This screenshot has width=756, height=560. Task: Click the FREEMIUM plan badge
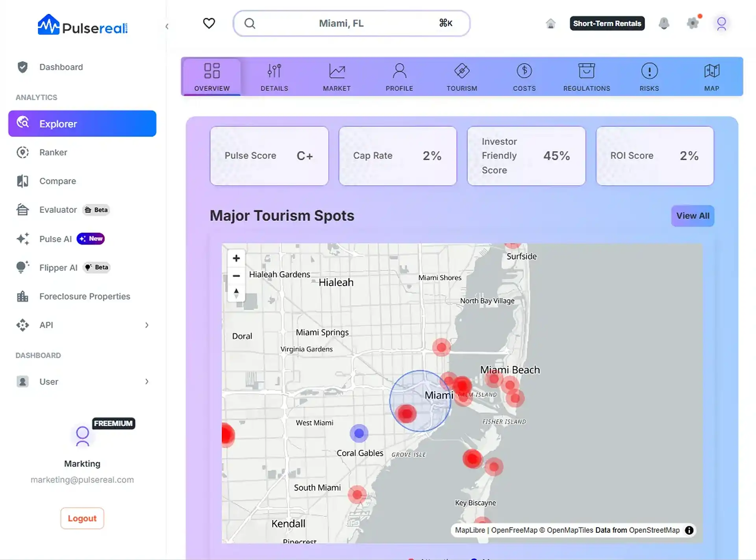coord(113,423)
